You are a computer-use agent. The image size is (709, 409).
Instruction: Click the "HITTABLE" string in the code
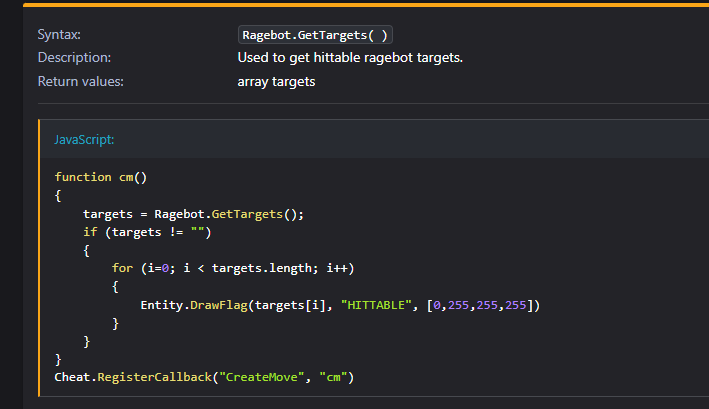click(376, 306)
